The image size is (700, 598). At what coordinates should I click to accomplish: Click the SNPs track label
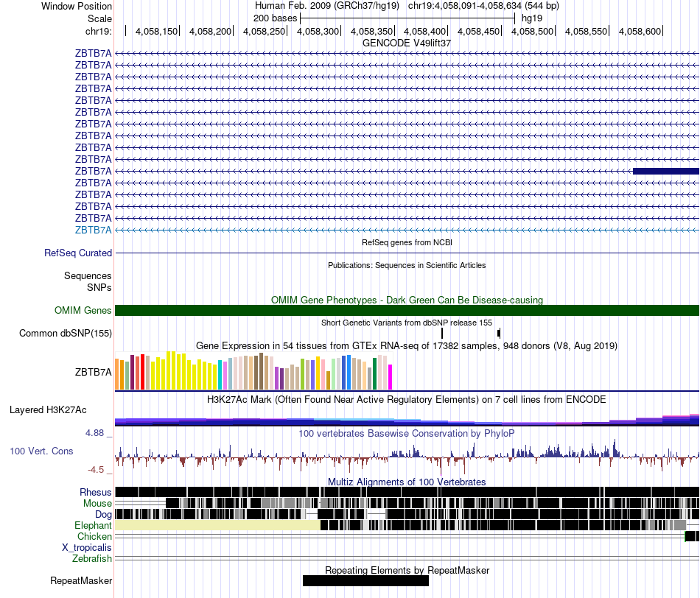tap(99, 287)
